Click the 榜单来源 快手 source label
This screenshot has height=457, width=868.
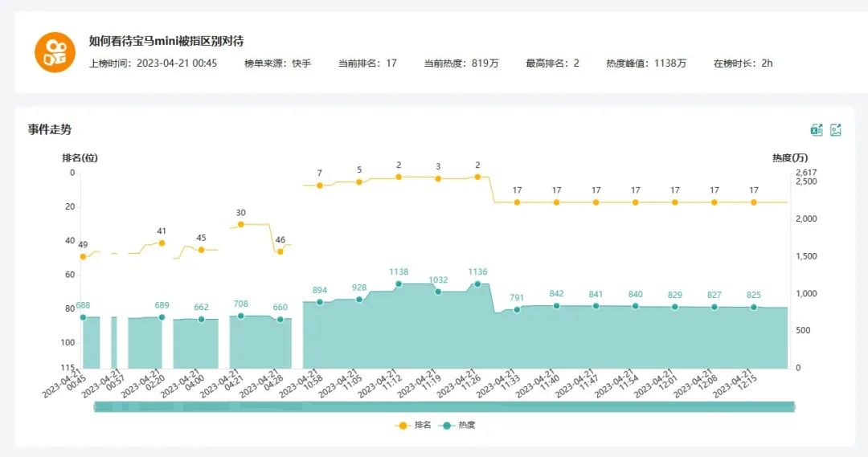pyautogui.click(x=277, y=63)
